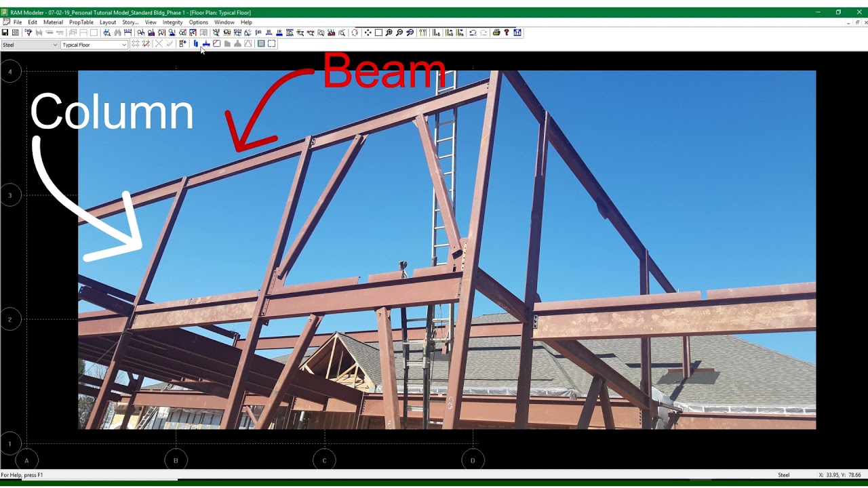868x488 pixels.
Task: Click the binoculars find icon
Action: tap(117, 33)
